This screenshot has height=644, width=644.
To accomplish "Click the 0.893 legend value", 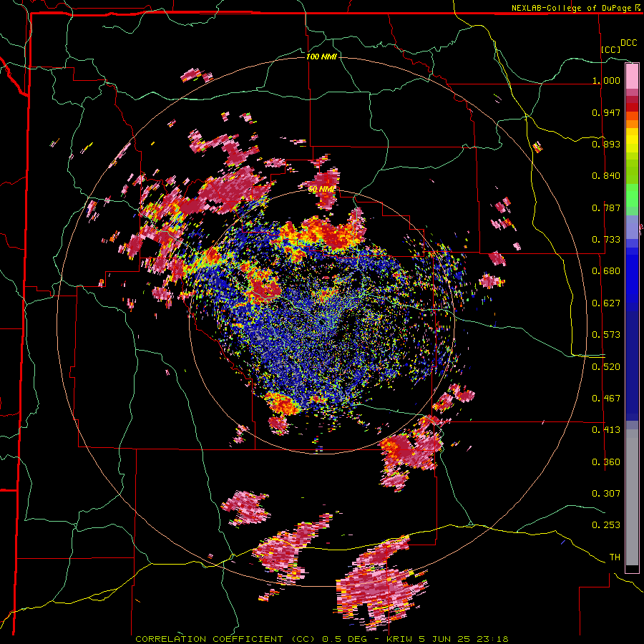I will pos(606,144).
